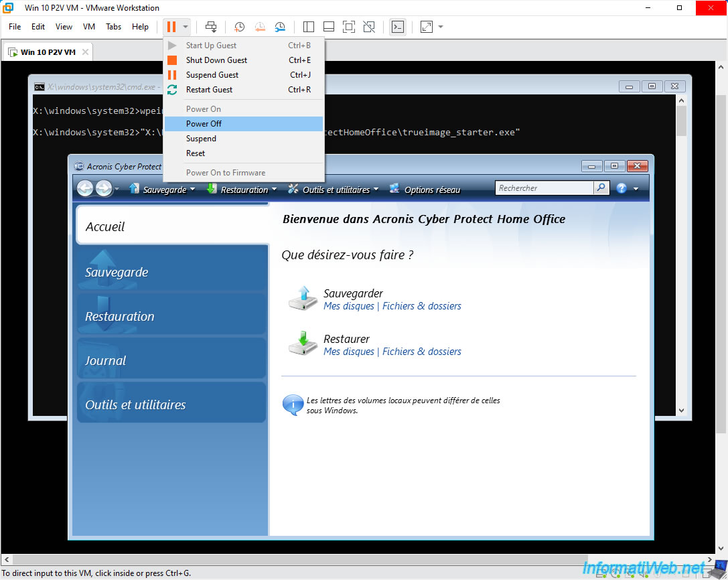728x580 pixels.
Task: Enter full screen mode icon
Action: pos(349,27)
